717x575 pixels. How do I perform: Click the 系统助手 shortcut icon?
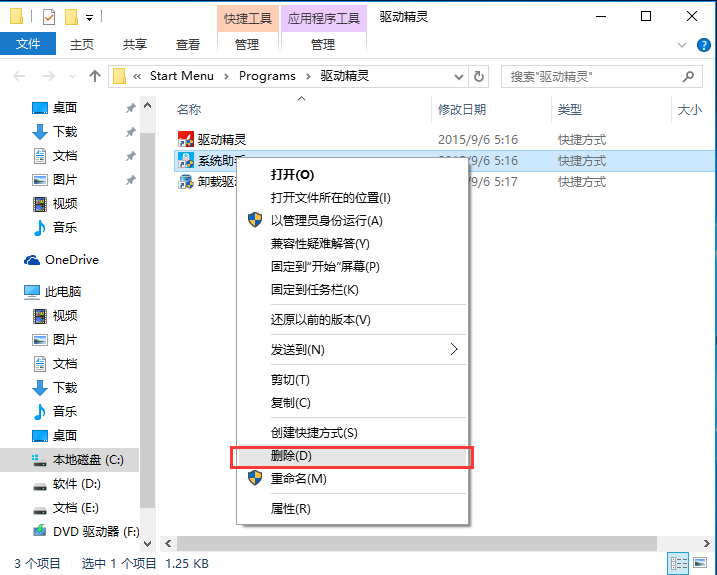(x=186, y=161)
